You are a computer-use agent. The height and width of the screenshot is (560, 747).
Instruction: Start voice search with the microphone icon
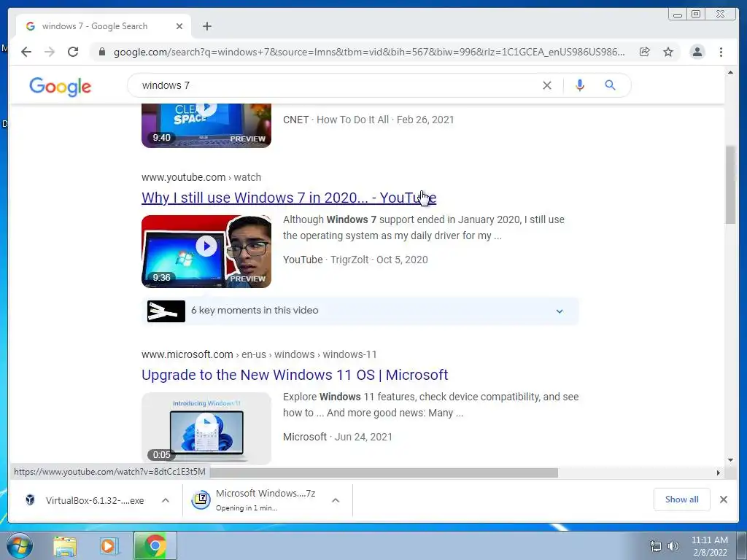point(579,86)
